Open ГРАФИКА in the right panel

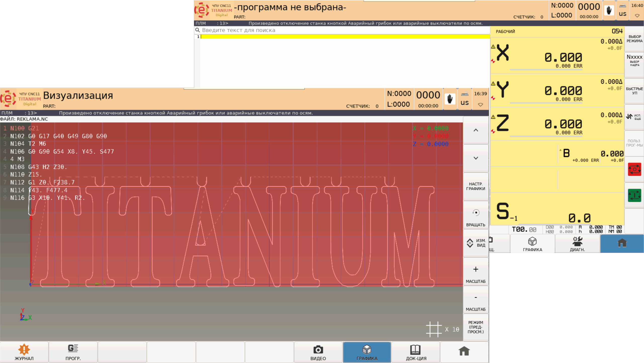pyautogui.click(x=532, y=244)
